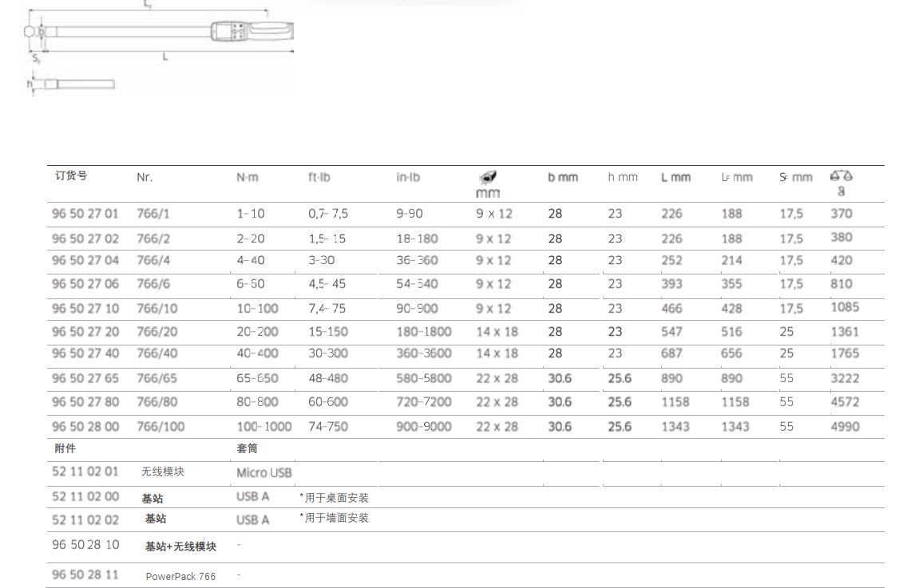911x588 pixels.
Task: Click the 用于墙面安装 note text
Action: pos(334,518)
